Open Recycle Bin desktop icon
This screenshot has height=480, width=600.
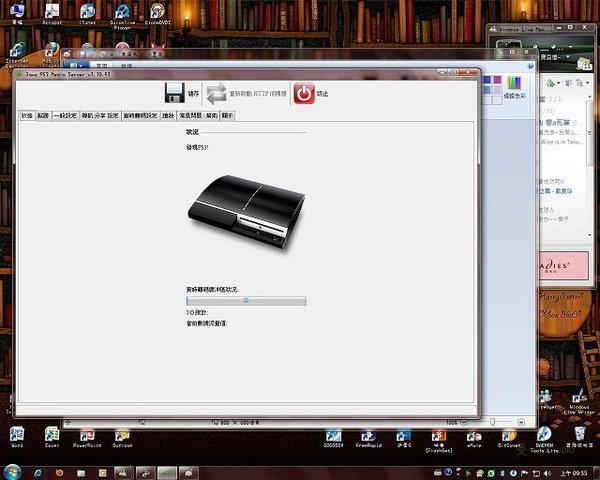click(x=579, y=437)
